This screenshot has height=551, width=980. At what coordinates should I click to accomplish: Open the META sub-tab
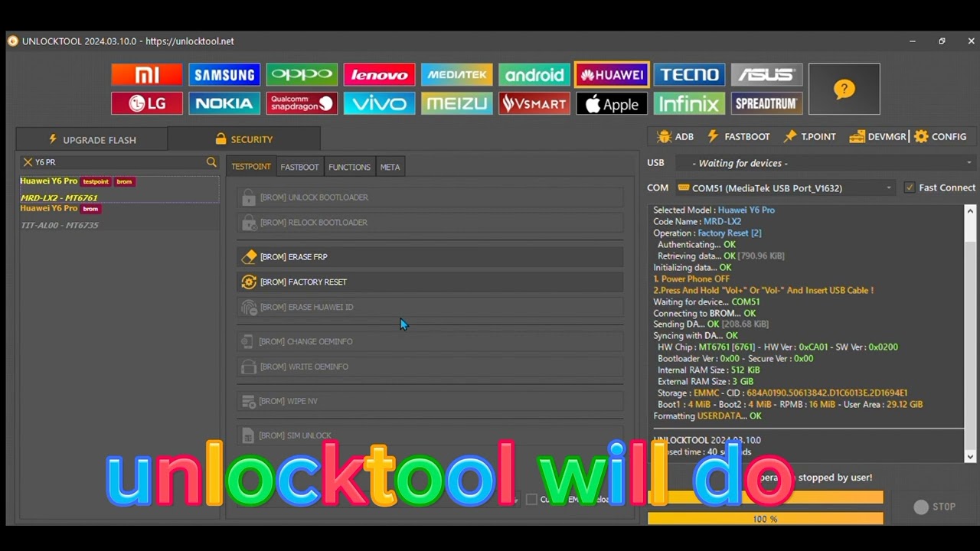click(390, 167)
